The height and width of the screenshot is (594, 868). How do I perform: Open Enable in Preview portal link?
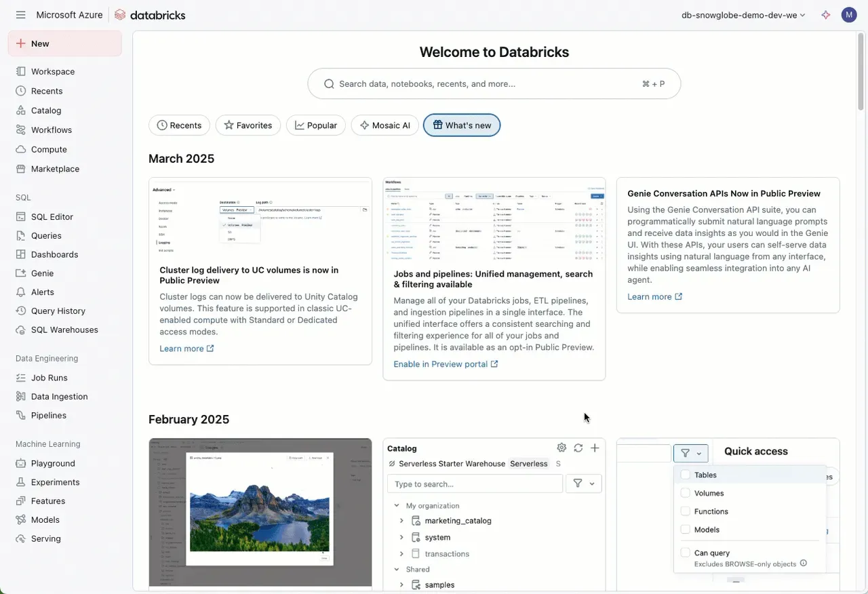tap(446, 364)
